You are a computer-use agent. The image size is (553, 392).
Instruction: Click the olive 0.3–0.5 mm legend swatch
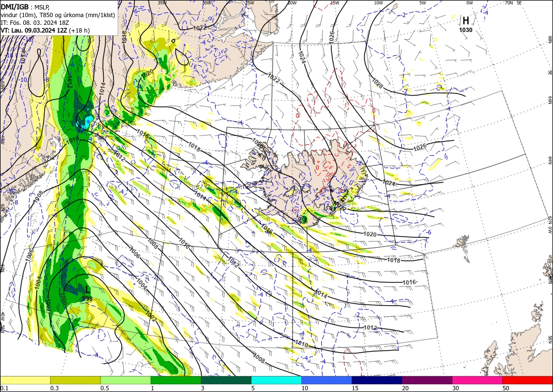tap(75, 380)
